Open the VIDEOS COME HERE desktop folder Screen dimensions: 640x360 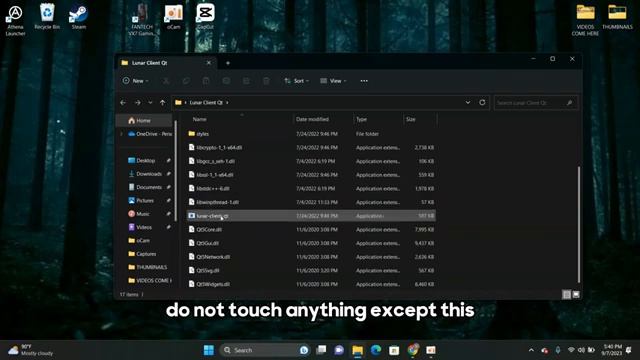pyautogui.click(x=585, y=20)
